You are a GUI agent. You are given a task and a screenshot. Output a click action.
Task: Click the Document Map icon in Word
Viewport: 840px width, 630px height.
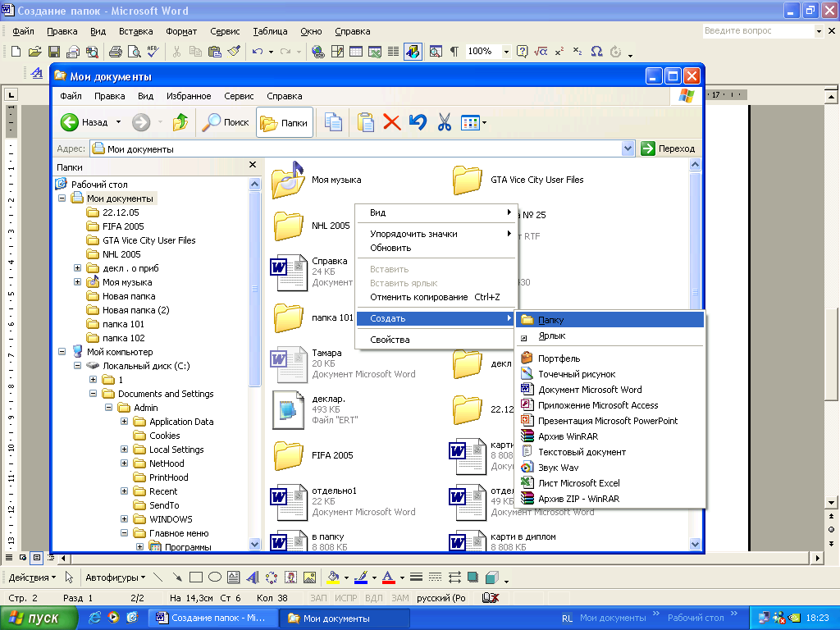436,52
